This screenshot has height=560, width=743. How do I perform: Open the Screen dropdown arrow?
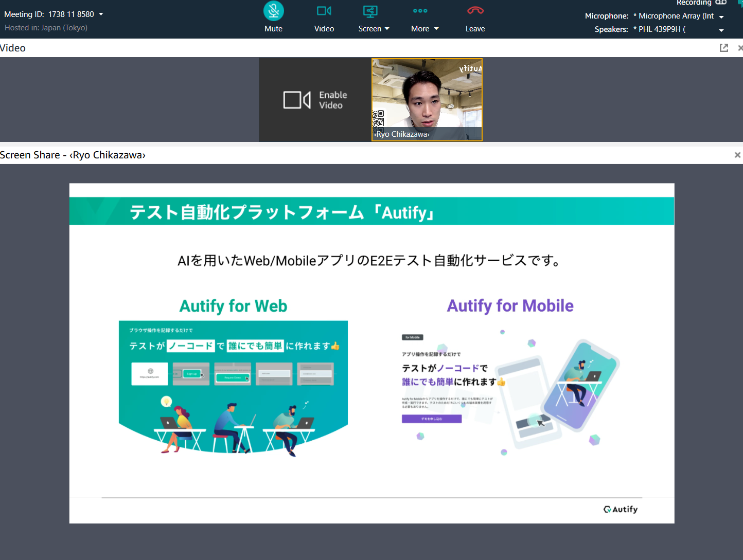pos(387,29)
